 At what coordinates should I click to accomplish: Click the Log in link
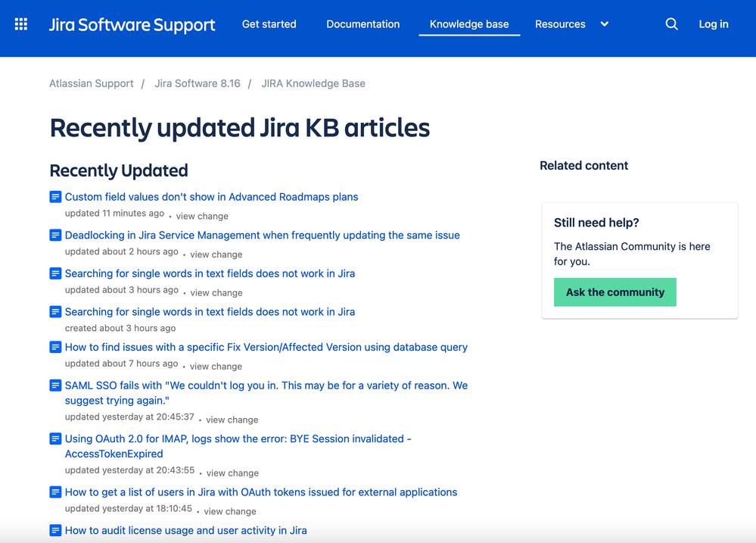coord(714,24)
